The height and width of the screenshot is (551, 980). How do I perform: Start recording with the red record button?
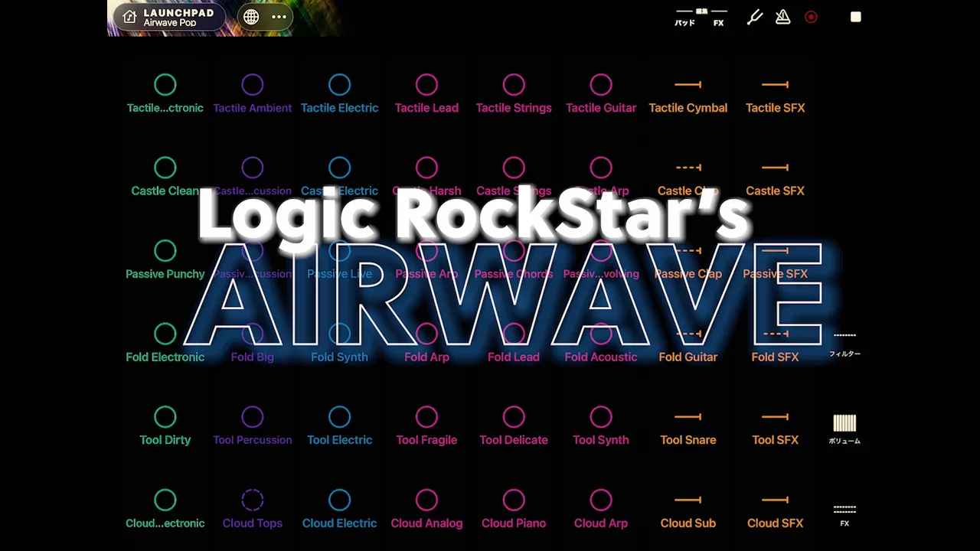pyautogui.click(x=811, y=17)
